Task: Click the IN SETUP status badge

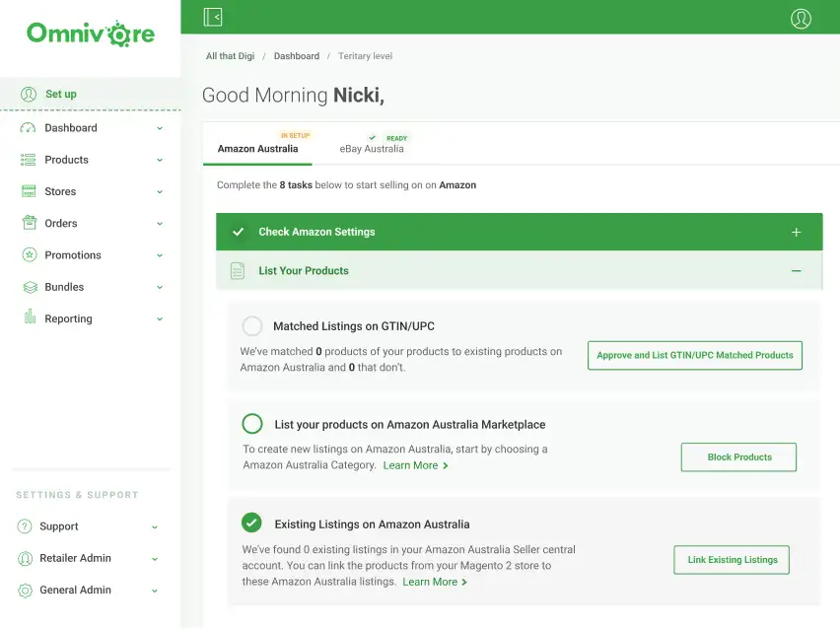Action: coord(295,135)
